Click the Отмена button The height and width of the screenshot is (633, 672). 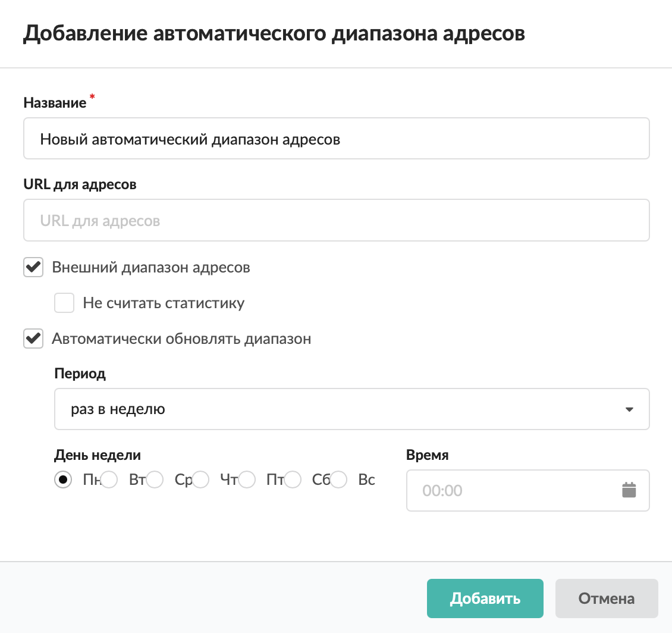click(606, 598)
